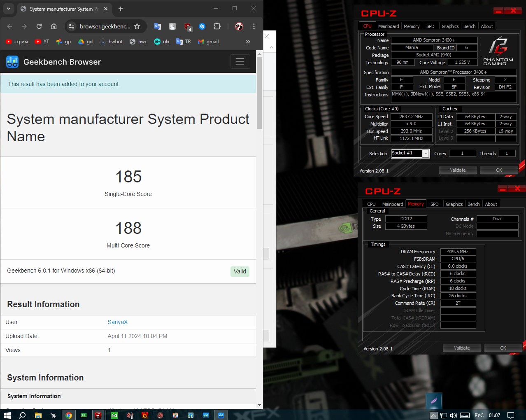The height and width of the screenshot is (420, 526).
Task: Open the Google Translate extension icon
Action: point(158,26)
